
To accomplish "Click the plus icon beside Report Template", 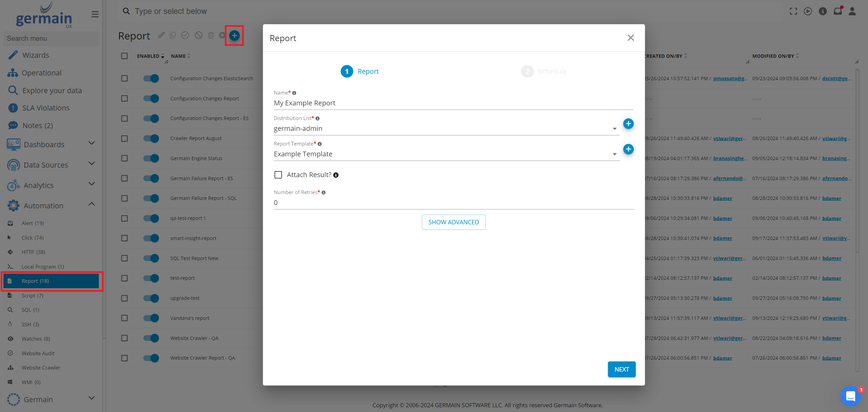I will point(628,149).
